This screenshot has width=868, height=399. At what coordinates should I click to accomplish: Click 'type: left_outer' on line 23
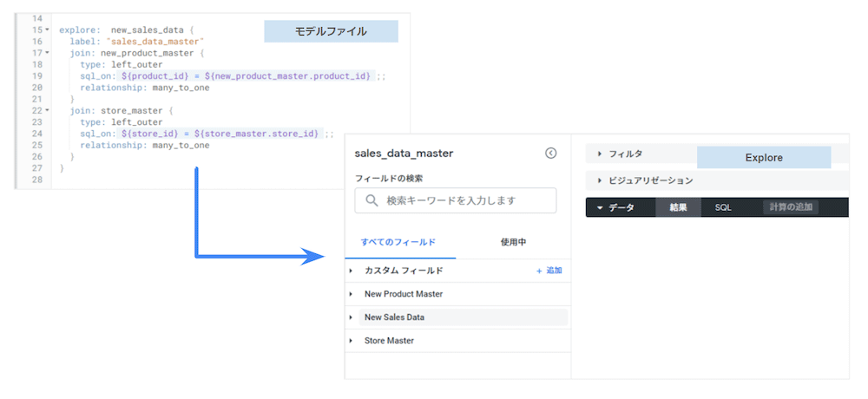[122, 122]
